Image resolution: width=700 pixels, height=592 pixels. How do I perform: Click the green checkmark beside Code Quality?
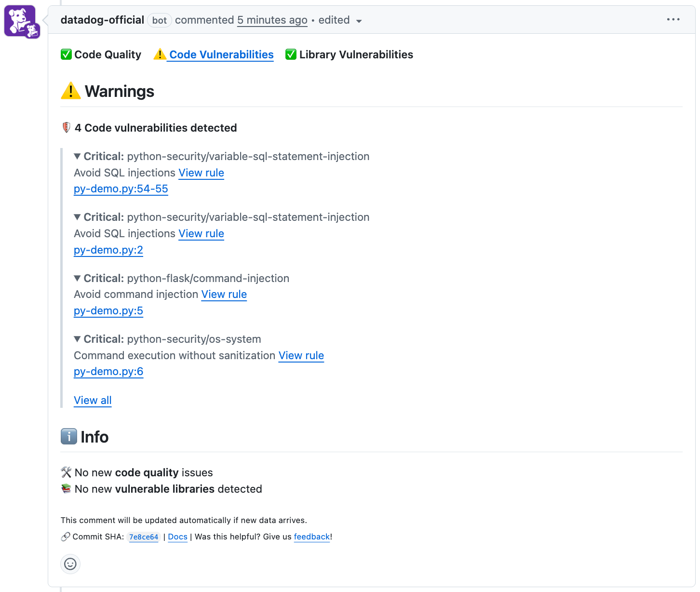(x=67, y=54)
